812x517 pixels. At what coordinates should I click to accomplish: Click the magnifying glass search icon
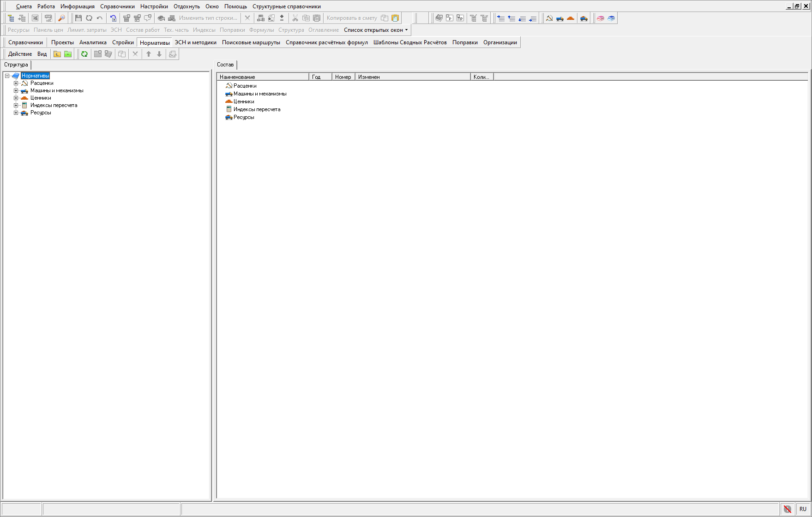click(x=61, y=18)
